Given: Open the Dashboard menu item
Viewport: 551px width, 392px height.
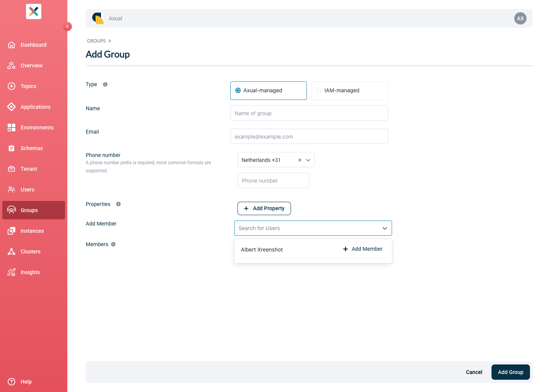Looking at the screenshot, I should [34, 45].
